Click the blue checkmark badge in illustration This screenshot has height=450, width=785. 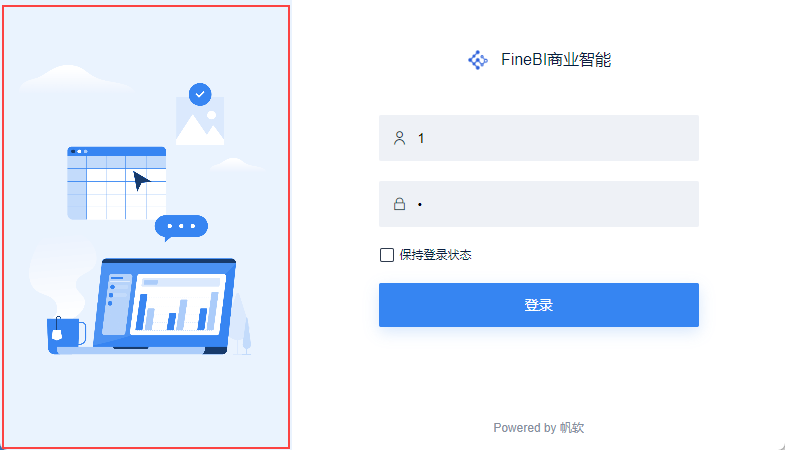(x=200, y=94)
